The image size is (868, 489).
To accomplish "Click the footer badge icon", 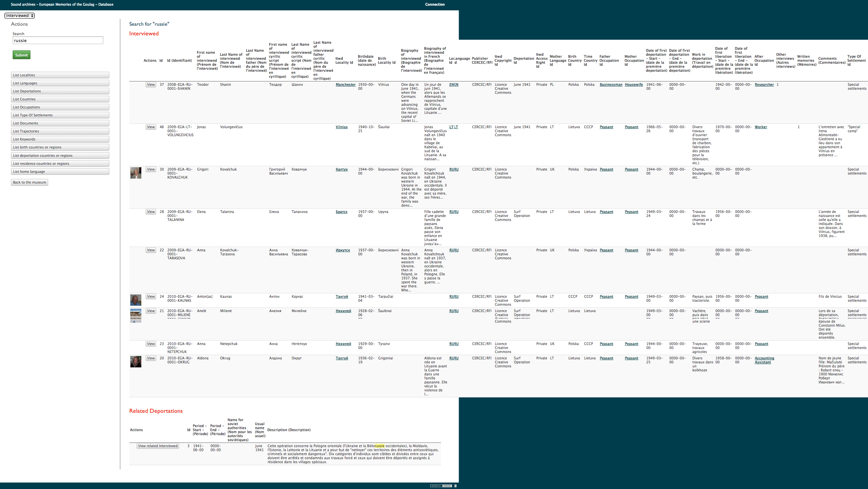I will tap(441, 486).
